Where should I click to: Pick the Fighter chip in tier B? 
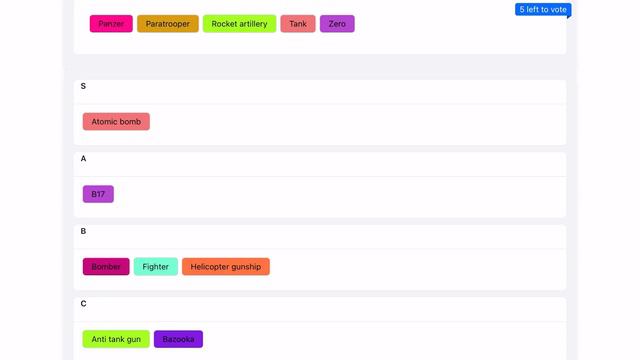(156, 267)
